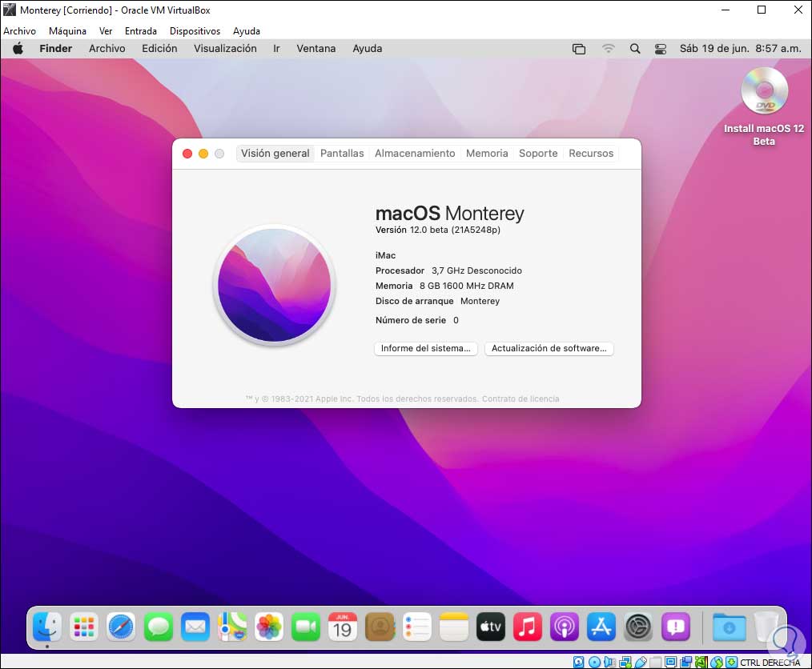This screenshot has height=669, width=812.
Task: Open System Preferences gear icon
Action: pos(638,627)
